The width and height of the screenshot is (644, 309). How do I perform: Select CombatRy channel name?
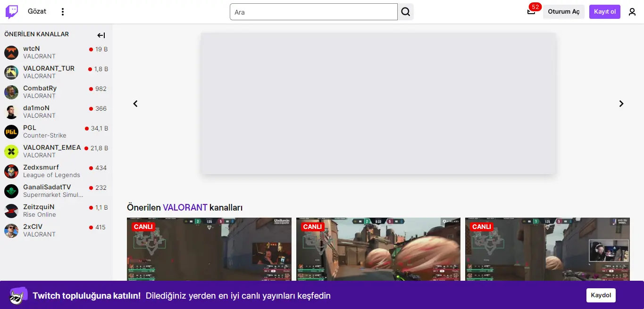coord(40,88)
